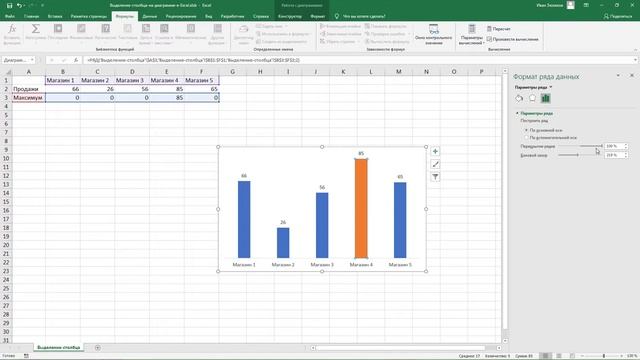Select the Fill & Line paint bucket icon
640x360 pixels.
point(519,98)
